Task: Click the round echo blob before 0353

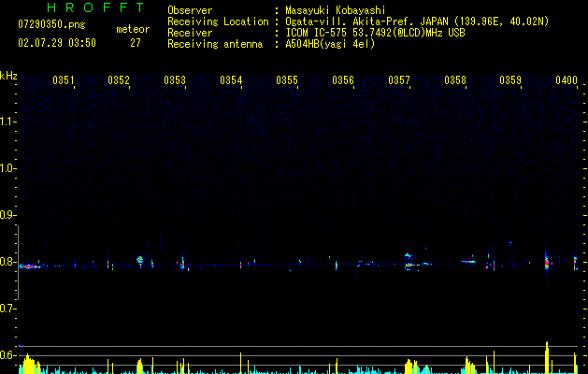Action: coord(140,260)
